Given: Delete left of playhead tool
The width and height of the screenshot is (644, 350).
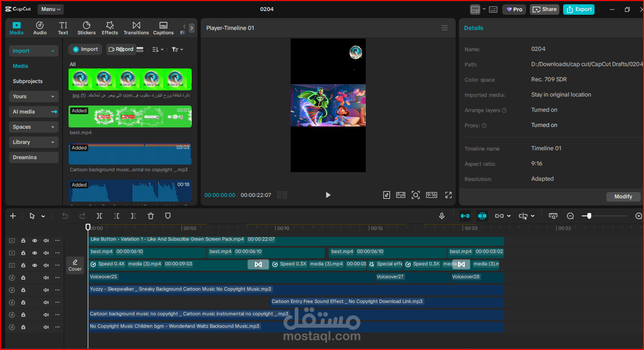Looking at the screenshot, I should click(x=117, y=216).
